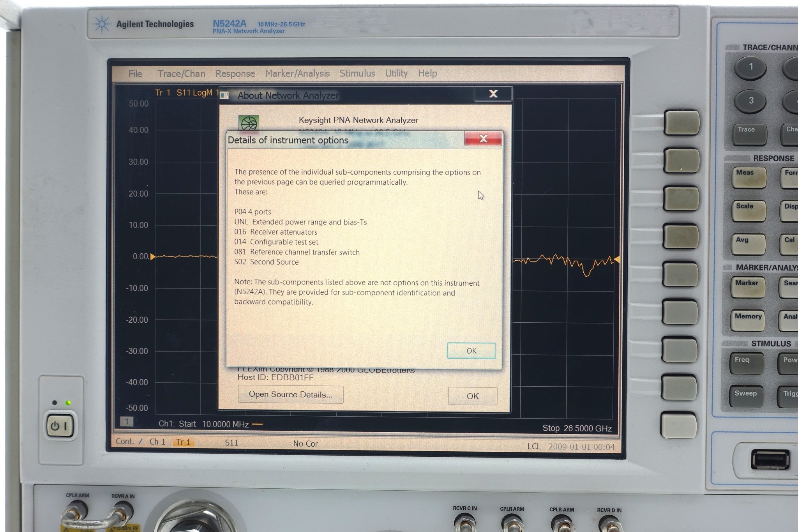Click the Cont. sweep status entry
Viewport: 798px width, 532px height.
(x=125, y=441)
